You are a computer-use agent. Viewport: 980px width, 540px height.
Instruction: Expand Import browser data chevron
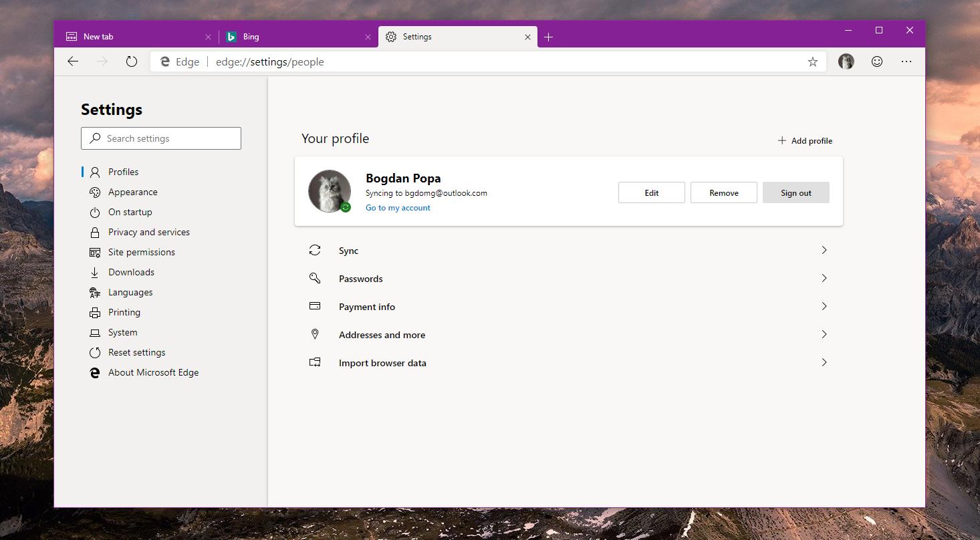pyautogui.click(x=824, y=362)
